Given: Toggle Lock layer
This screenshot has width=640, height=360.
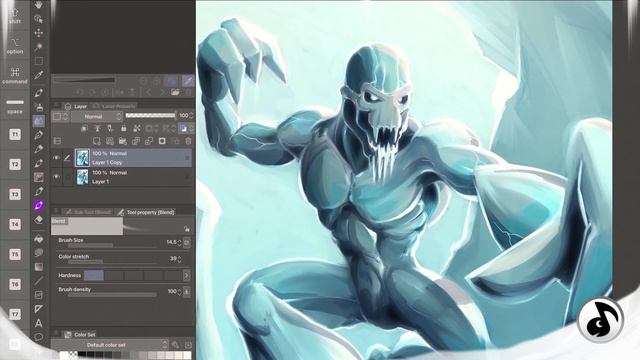Looking at the screenshot, I should click(123, 128).
